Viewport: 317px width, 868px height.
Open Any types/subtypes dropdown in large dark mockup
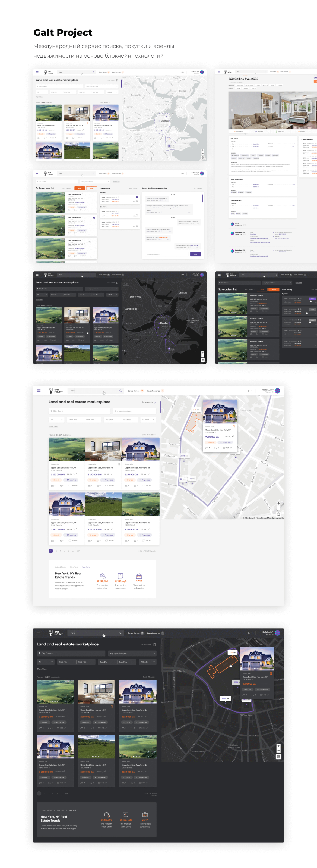pos(132,653)
